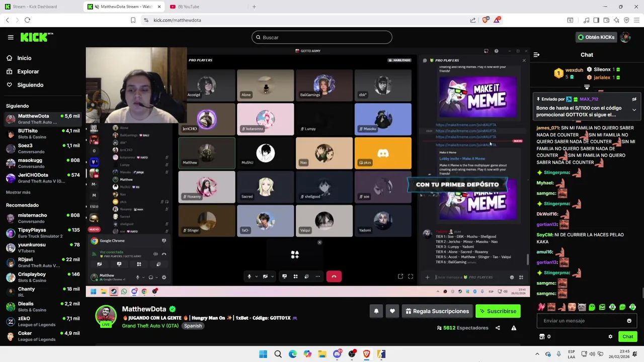Screen dimensions: 644x362
Task: Click red hang-up button in stream
Action: (334, 277)
